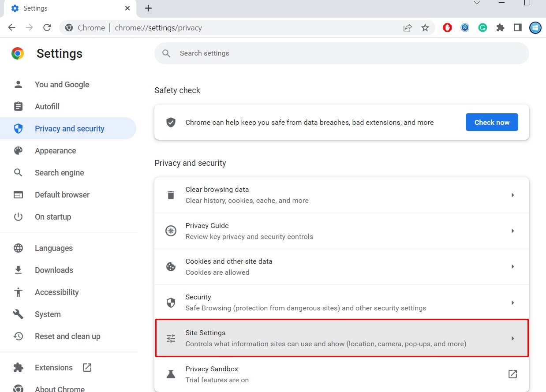Open the red ad blocker extension

pos(447,28)
